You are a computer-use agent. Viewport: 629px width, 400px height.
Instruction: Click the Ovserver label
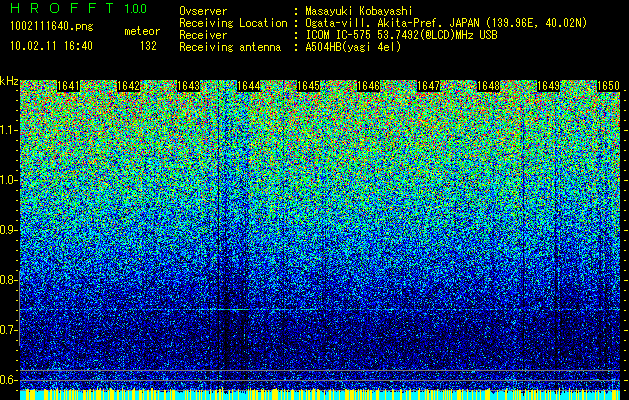point(203,11)
